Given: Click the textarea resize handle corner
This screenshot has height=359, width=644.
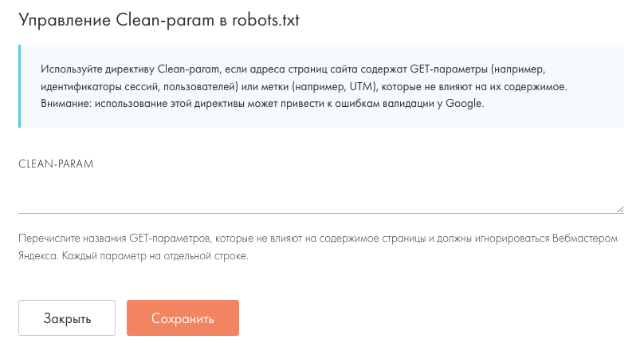Looking at the screenshot, I should 620,209.
